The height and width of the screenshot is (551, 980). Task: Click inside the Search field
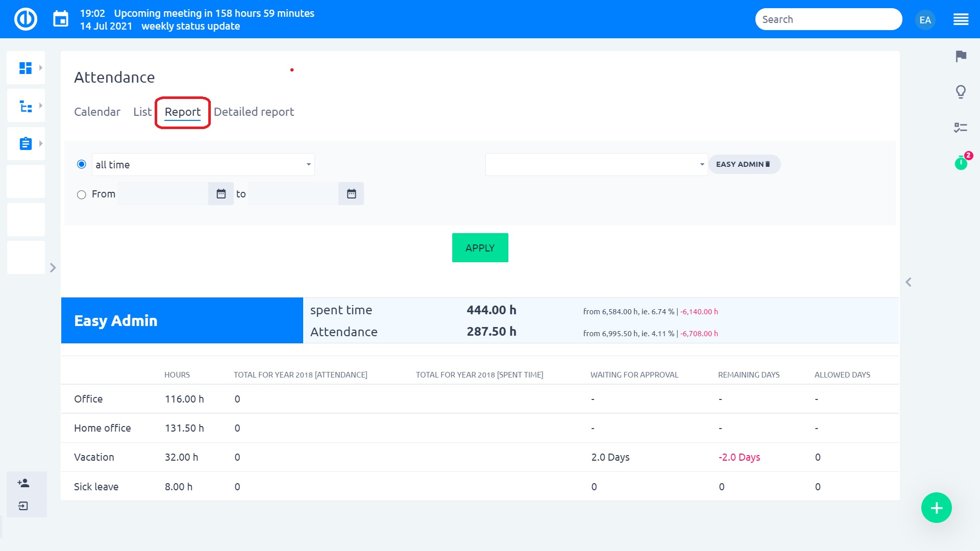click(828, 19)
